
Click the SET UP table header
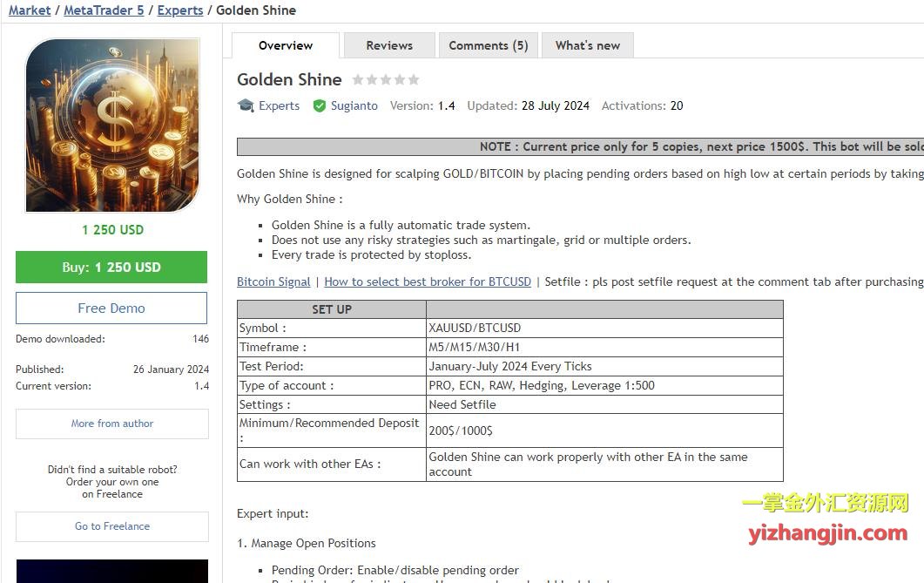click(x=332, y=309)
